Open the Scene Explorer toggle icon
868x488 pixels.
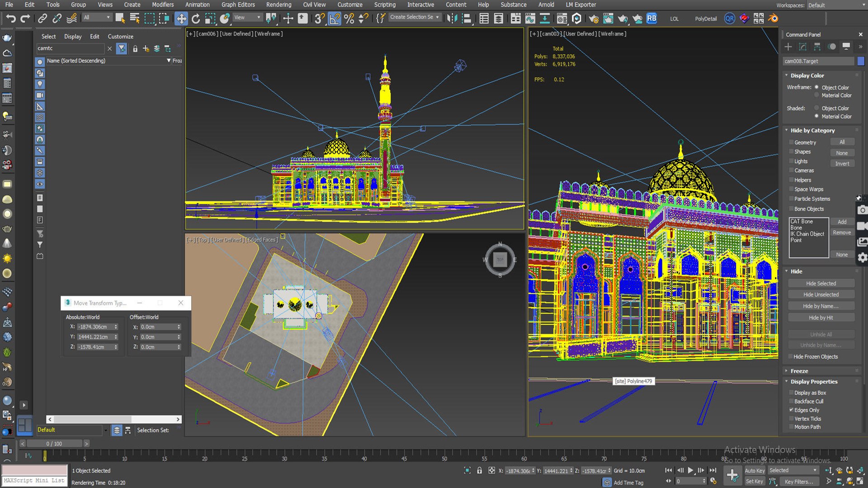point(484,19)
